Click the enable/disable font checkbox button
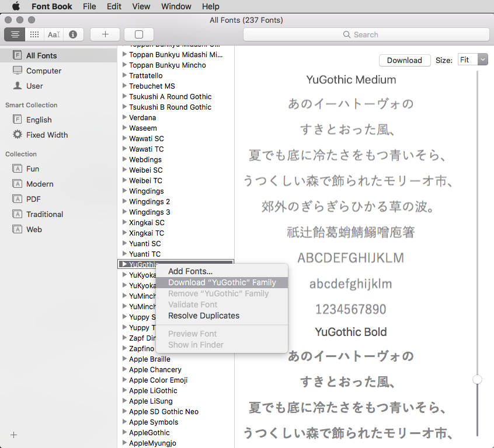This screenshot has height=448, width=494. pyautogui.click(x=139, y=34)
